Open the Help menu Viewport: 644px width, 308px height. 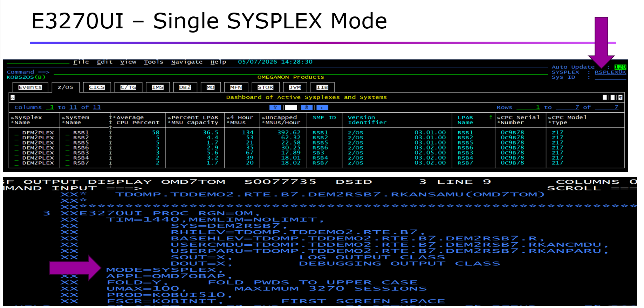pyautogui.click(x=218, y=62)
